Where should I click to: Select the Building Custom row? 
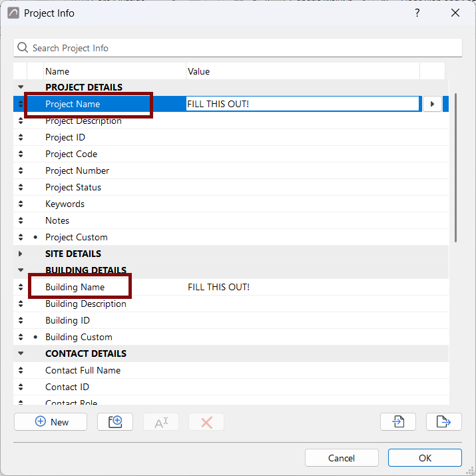pos(231,337)
